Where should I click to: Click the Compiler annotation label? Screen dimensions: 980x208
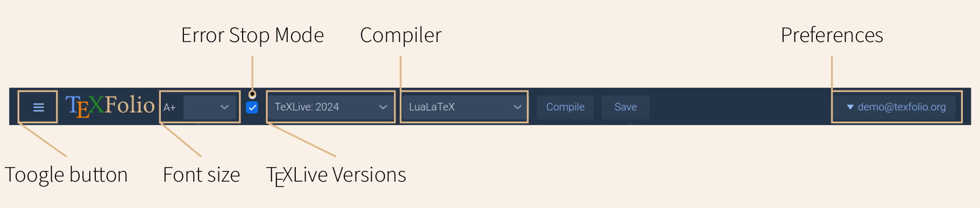[401, 36]
